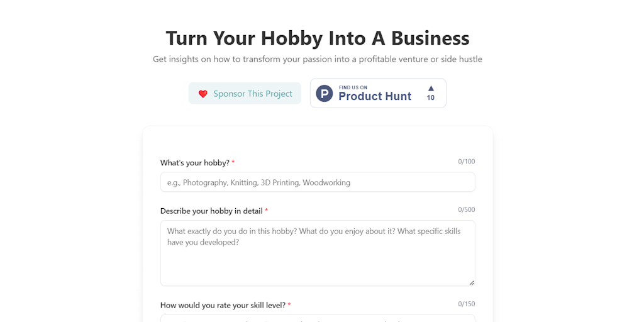Click the 'How would you rate your skill level?' label

223,305
